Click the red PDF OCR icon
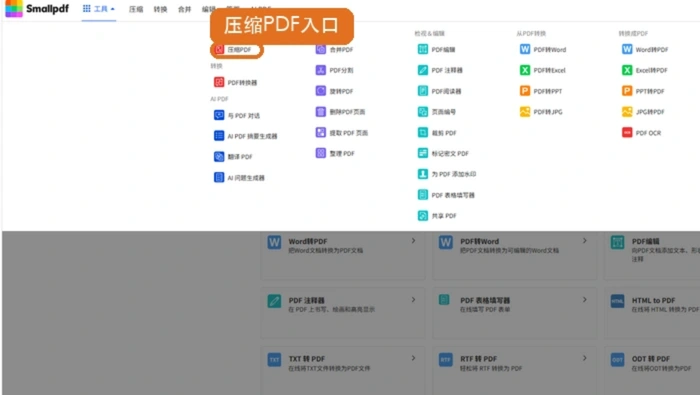The height and width of the screenshot is (395, 700). tap(627, 132)
